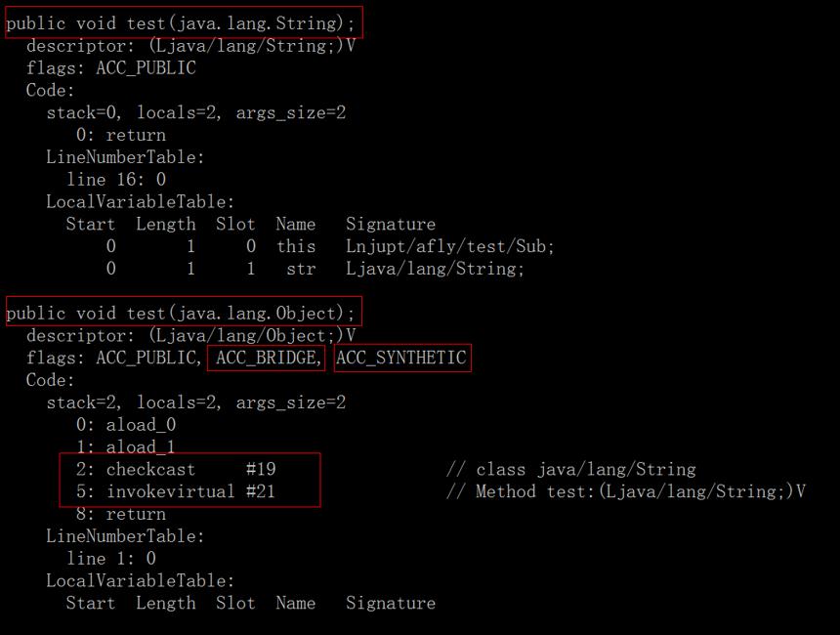Viewport: 840px width, 635px height.
Task: Click the '// class java/lang/String' comment
Action: [571, 470]
